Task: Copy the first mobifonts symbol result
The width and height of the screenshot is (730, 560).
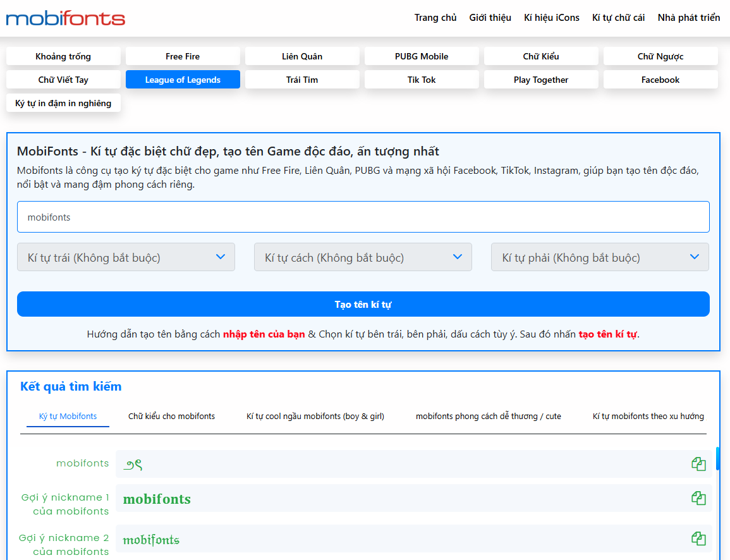Action: point(698,464)
